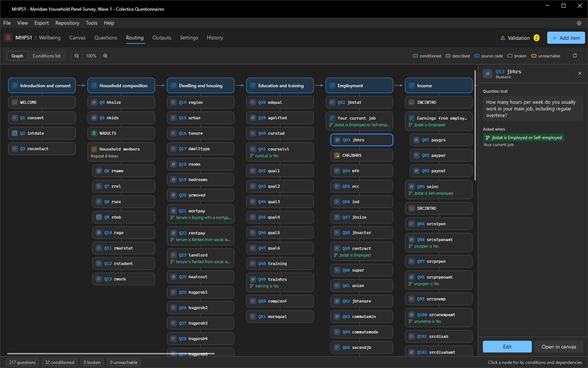
Task: Open the File menu
Action: coord(7,23)
